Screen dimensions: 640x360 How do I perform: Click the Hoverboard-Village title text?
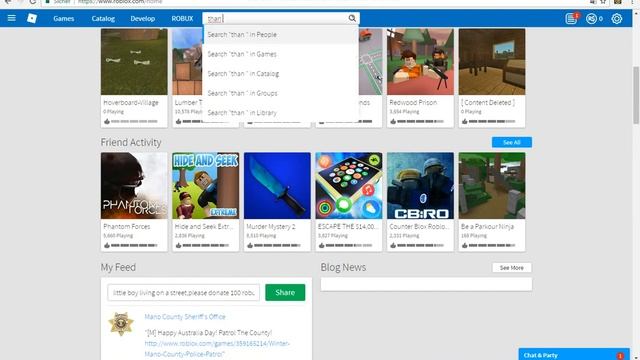(131, 102)
